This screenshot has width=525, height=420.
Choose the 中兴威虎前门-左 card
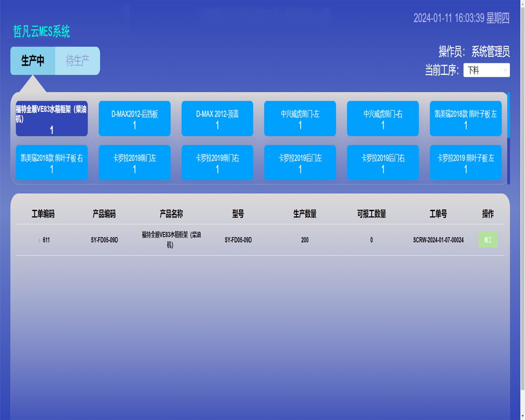300,119
